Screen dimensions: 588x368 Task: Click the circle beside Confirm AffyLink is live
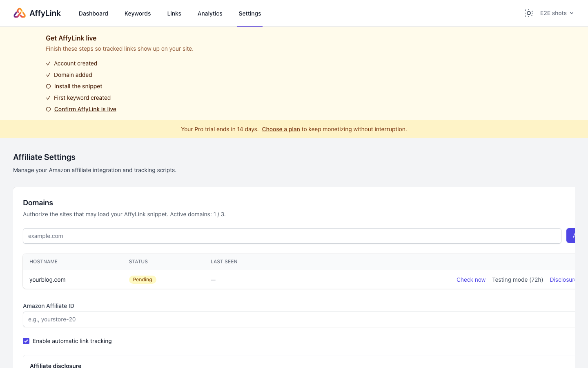(48, 109)
